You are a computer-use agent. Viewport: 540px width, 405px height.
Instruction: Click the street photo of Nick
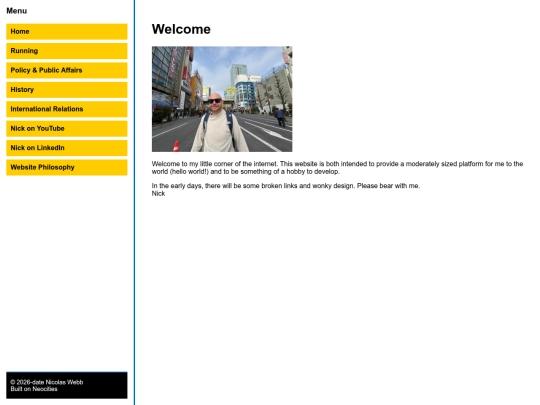(222, 99)
